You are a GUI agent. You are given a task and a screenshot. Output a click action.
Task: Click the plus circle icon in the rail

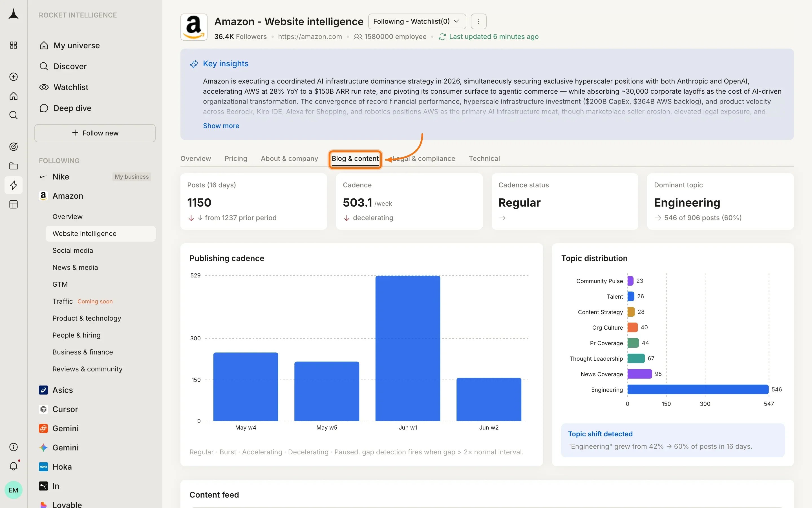coord(14,76)
